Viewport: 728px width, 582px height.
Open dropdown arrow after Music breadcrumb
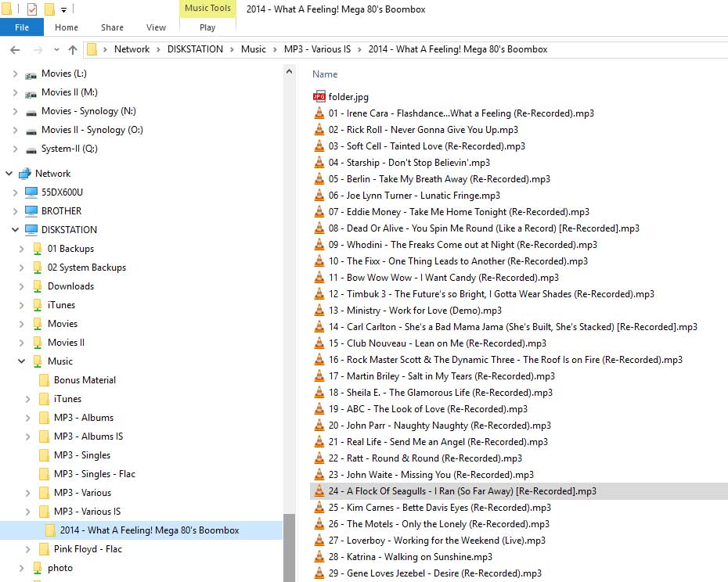tap(275, 49)
